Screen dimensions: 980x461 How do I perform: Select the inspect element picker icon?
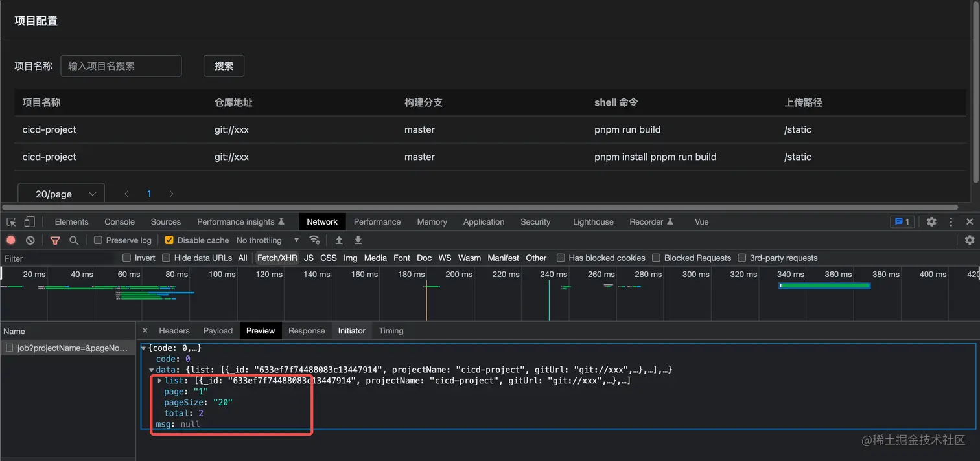pyautogui.click(x=11, y=221)
